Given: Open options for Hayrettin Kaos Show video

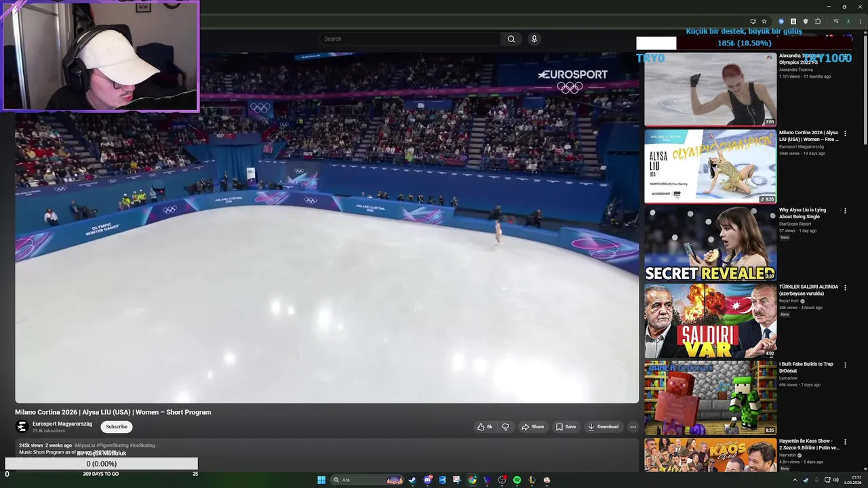Looking at the screenshot, I should click(x=845, y=442).
